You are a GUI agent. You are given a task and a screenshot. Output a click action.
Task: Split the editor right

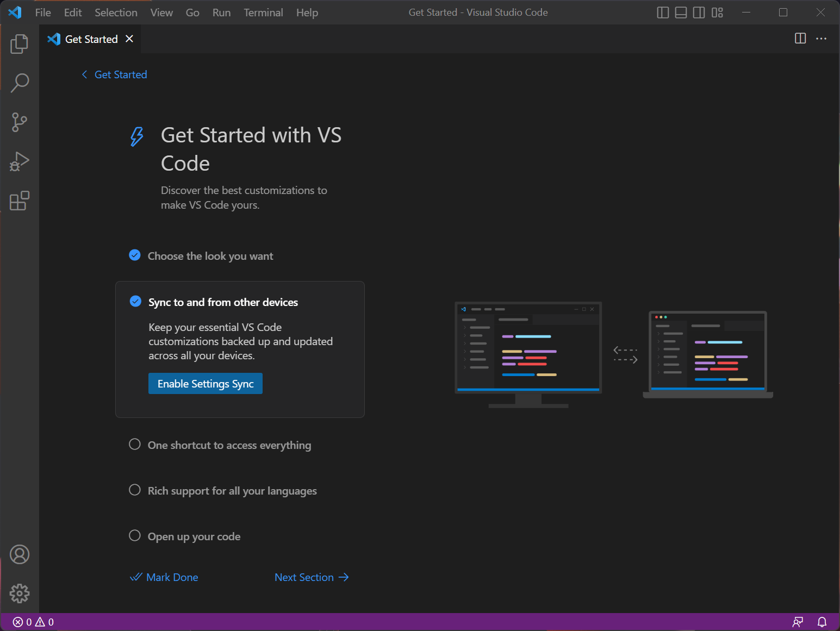click(800, 38)
